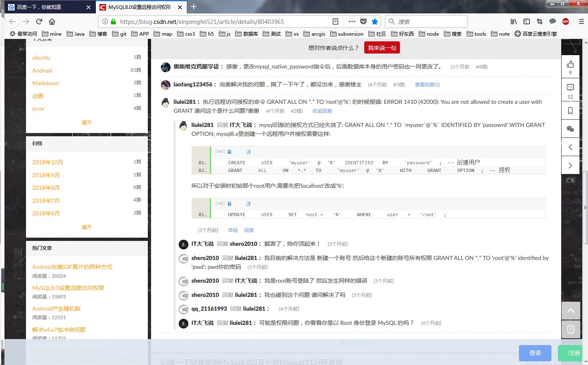Viewport: 588px width, 365px height.
Task: Open the error category link
Action: (39, 109)
